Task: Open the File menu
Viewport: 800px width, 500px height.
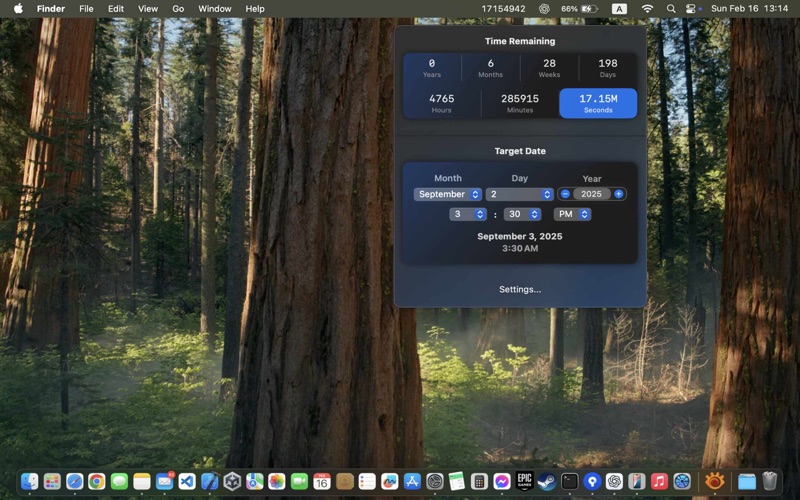Action: (x=86, y=9)
